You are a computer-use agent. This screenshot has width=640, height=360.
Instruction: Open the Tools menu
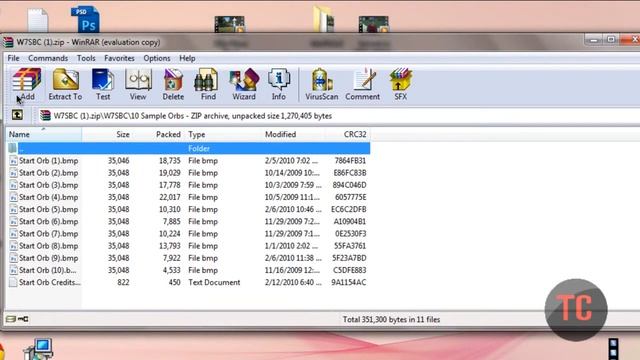(x=86, y=58)
